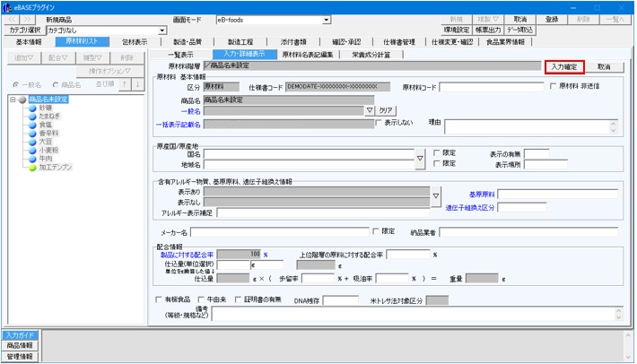Select 加工デンプン in the ingredient tree
The height and width of the screenshot is (364, 637).
[56, 167]
